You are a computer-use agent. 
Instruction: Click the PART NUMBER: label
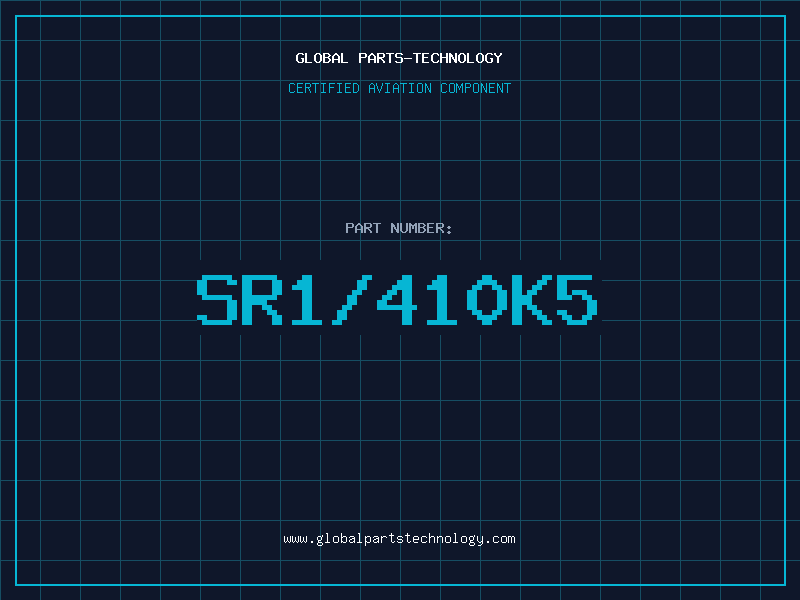tap(399, 228)
